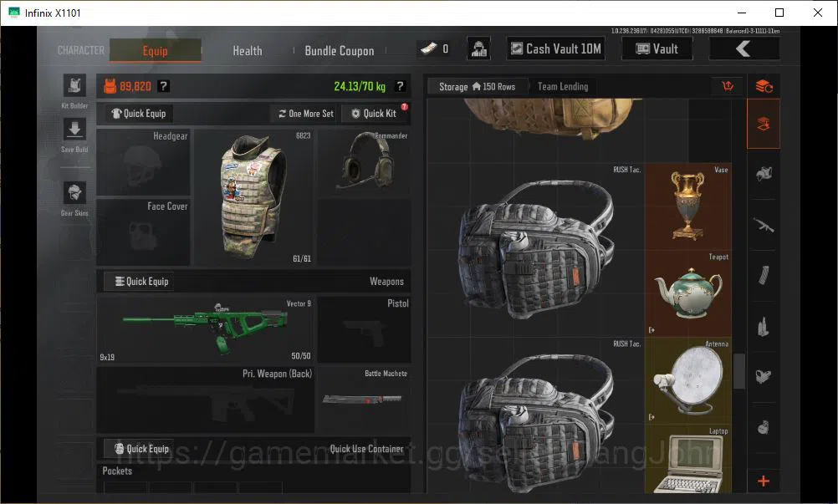Click the Save Build download icon
The width and height of the screenshot is (838, 504).
74,130
